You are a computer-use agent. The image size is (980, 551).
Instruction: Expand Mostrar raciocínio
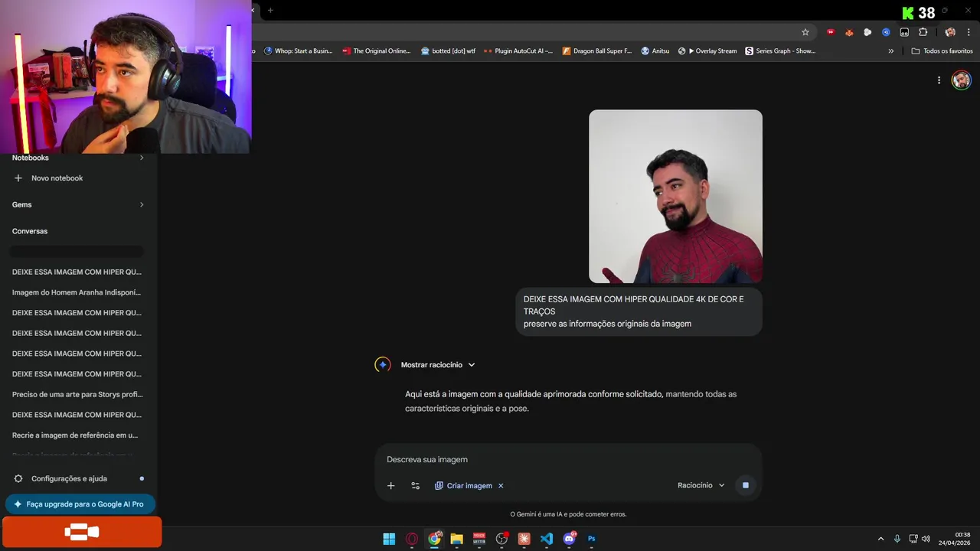(438, 365)
